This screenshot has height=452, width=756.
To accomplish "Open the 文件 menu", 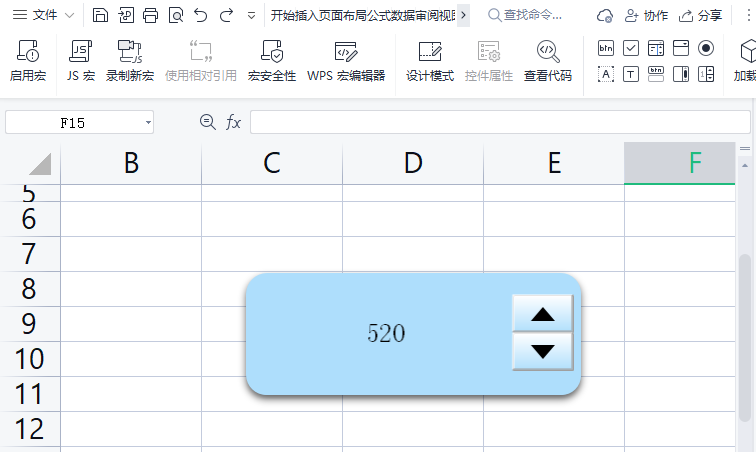I will (x=45, y=15).
